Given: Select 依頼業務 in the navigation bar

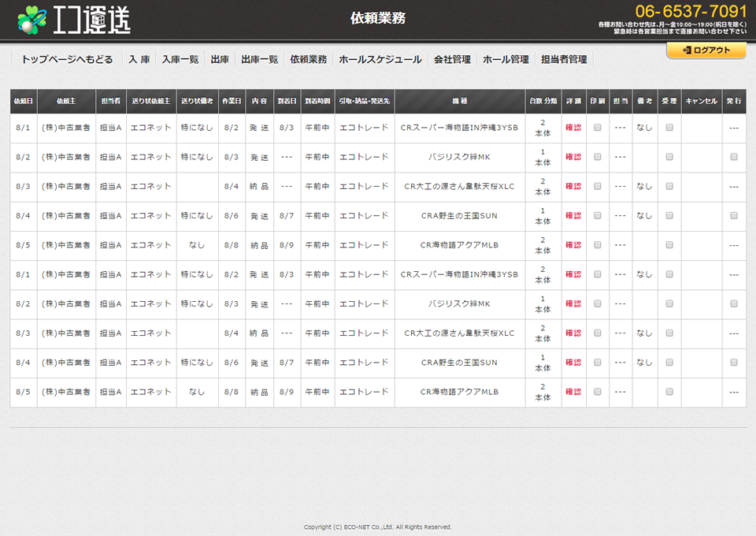Looking at the screenshot, I should point(309,59).
